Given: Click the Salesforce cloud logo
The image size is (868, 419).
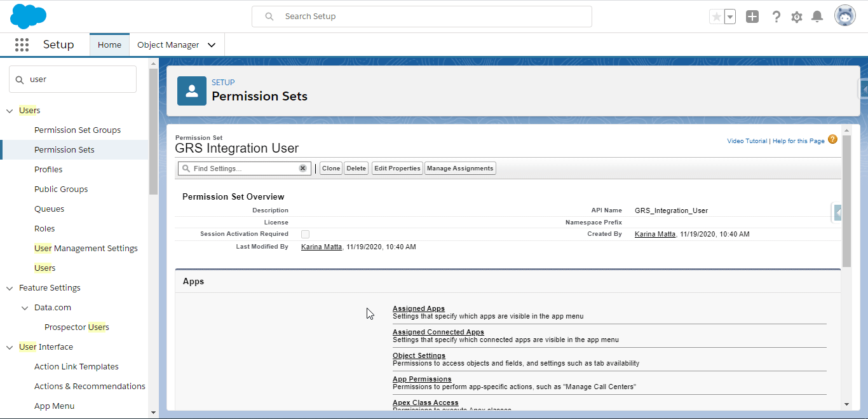Looking at the screenshot, I should click(29, 16).
